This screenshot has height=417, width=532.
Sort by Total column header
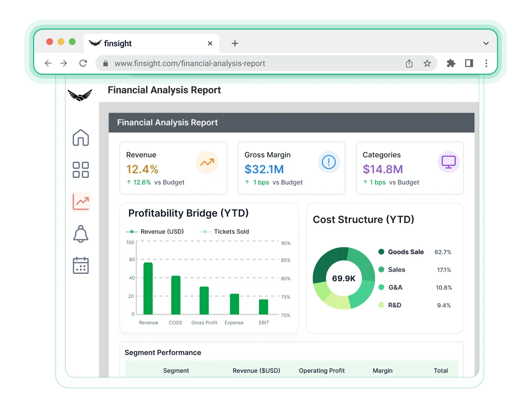[441, 371]
